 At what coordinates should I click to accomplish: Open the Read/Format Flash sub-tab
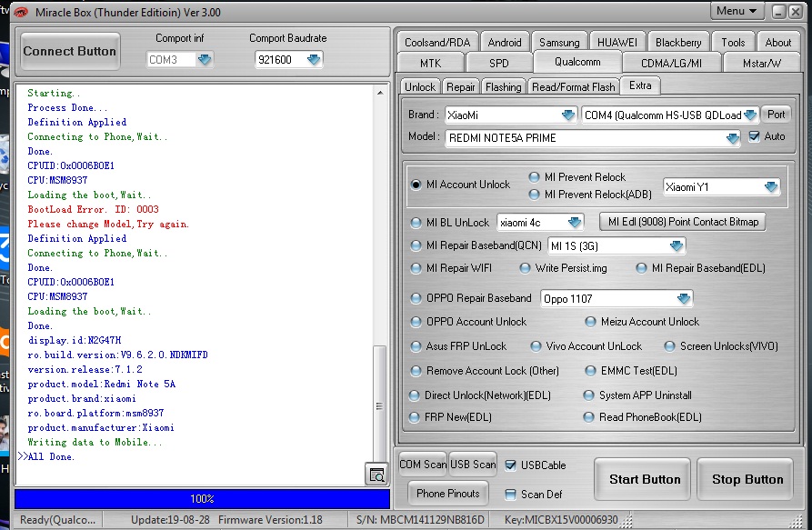tap(573, 87)
